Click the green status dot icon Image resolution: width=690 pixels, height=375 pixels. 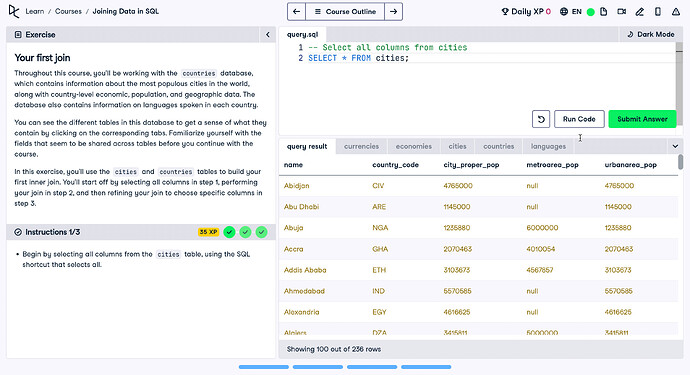pos(591,12)
